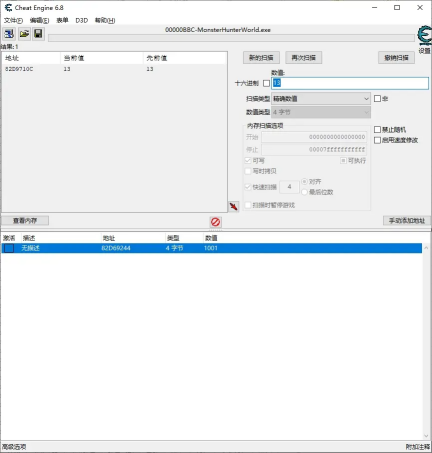Viewport: 432px width, 453px height.
Task: Click the red clear address list icon
Action: click(x=216, y=222)
